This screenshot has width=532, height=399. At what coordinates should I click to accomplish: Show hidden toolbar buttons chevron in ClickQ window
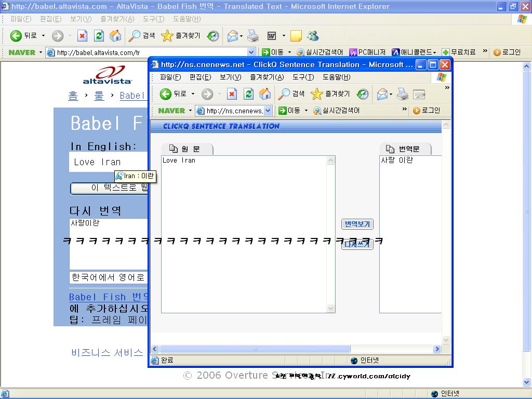(447, 87)
